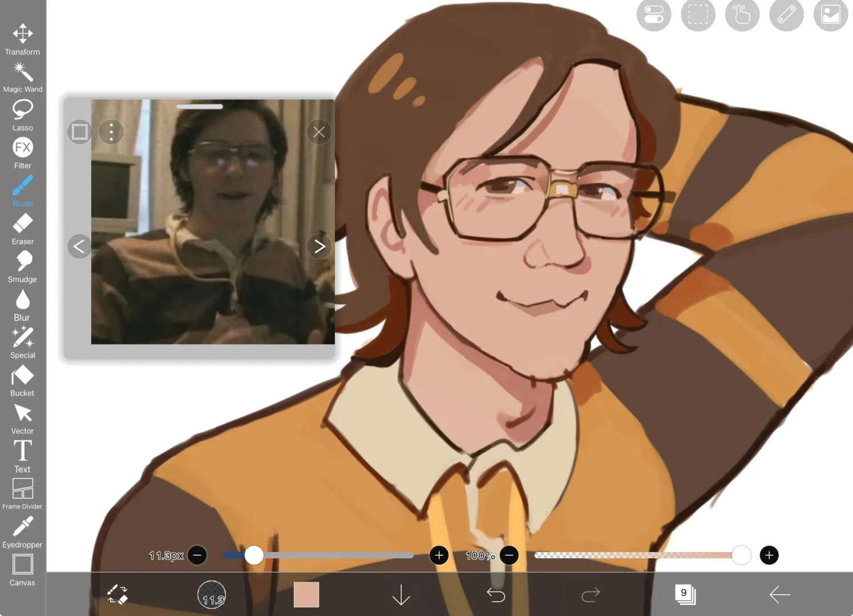
Task: Choose the Lasso selection tool
Action: 22,110
